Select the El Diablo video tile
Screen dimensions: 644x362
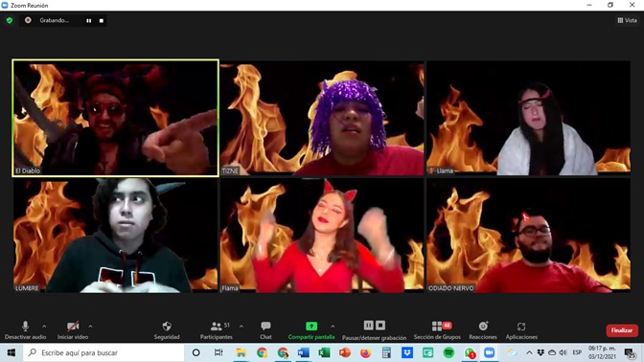click(115, 118)
